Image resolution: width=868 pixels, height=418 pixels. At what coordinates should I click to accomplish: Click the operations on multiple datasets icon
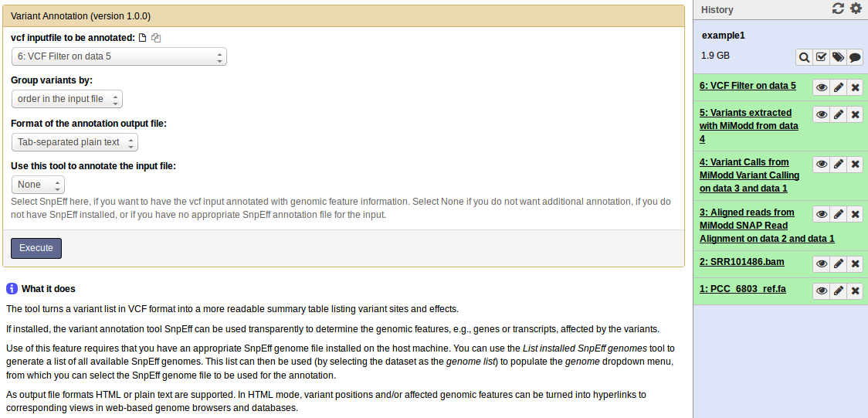821,57
